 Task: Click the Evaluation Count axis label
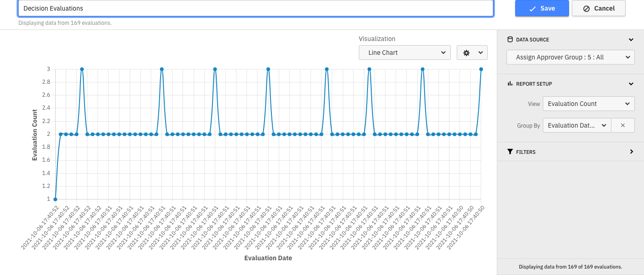pyautogui.click(x=35, y=135)
